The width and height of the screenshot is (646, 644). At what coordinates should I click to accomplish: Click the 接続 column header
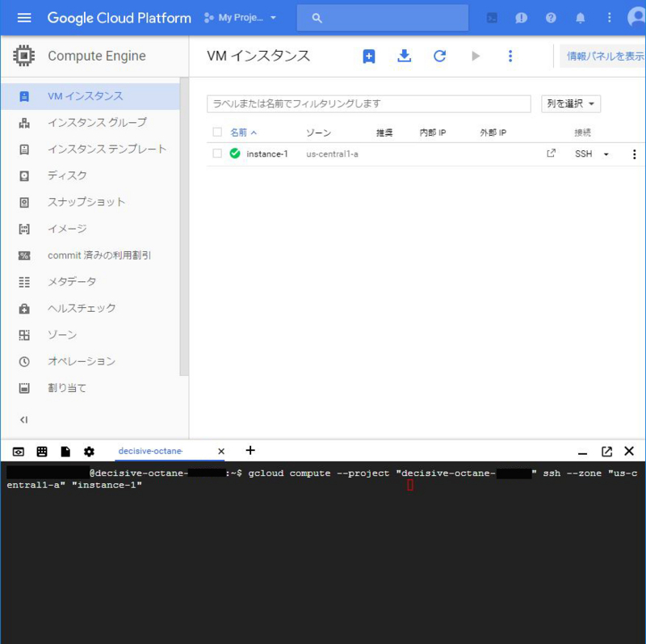click(582, 133)
